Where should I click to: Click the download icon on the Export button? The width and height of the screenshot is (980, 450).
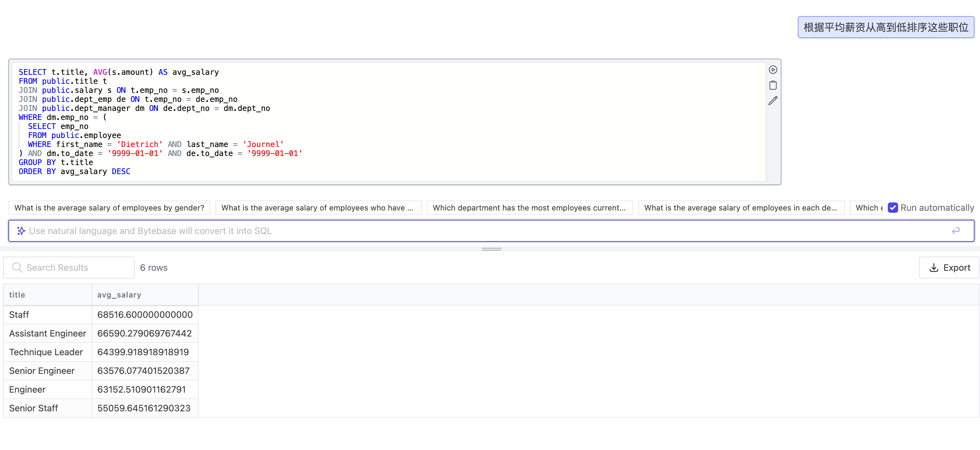(934, 268)
